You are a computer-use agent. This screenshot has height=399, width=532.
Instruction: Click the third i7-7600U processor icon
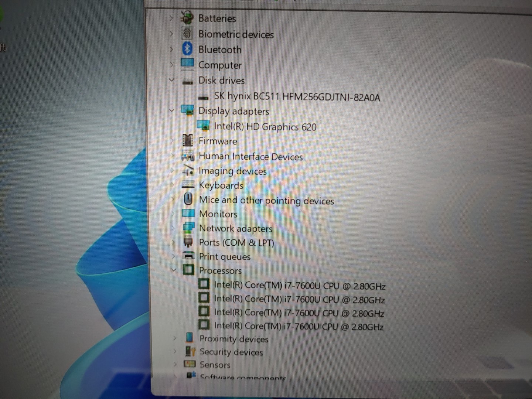[x=204, y=311]
